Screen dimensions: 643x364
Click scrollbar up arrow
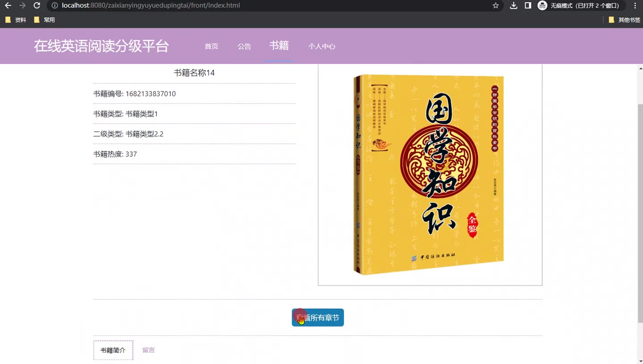(640, 68)
